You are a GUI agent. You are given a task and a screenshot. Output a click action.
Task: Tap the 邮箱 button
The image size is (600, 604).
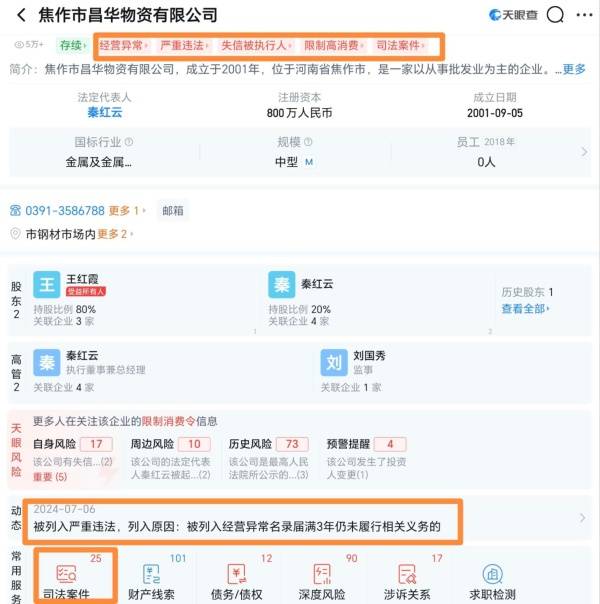pyautogui.click(x=173, y=211)
